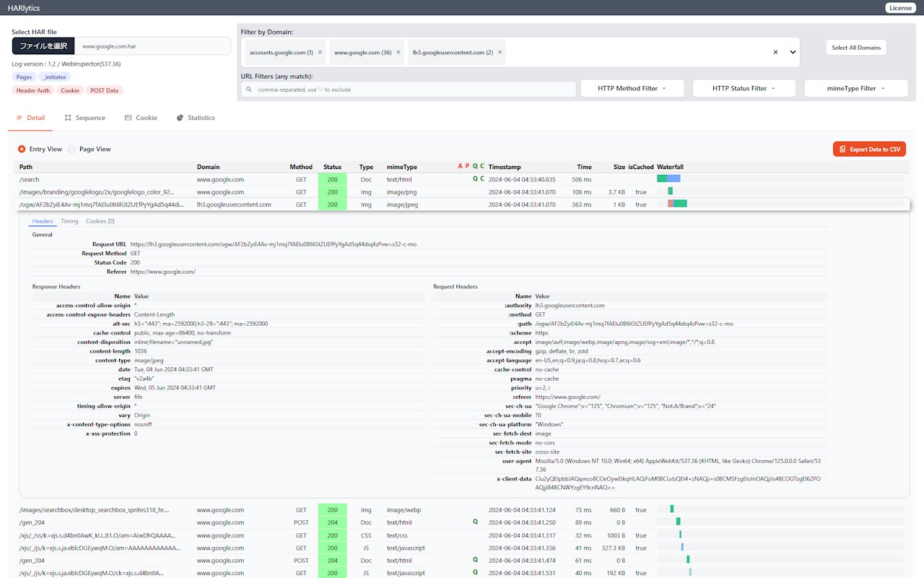The width and height of the screenshot is (924, 578).
Task: Select the googlelogo_color image entry row
Action: point(462,192)
